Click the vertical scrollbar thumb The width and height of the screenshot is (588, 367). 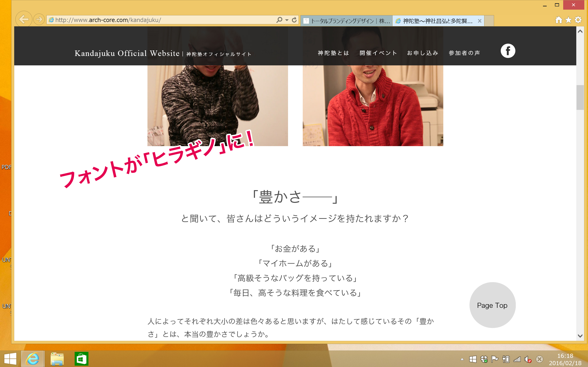(580, 97)
